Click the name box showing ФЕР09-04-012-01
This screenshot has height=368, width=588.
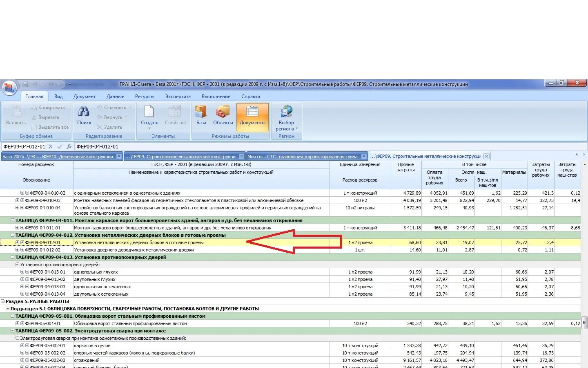tap(24, 146)
